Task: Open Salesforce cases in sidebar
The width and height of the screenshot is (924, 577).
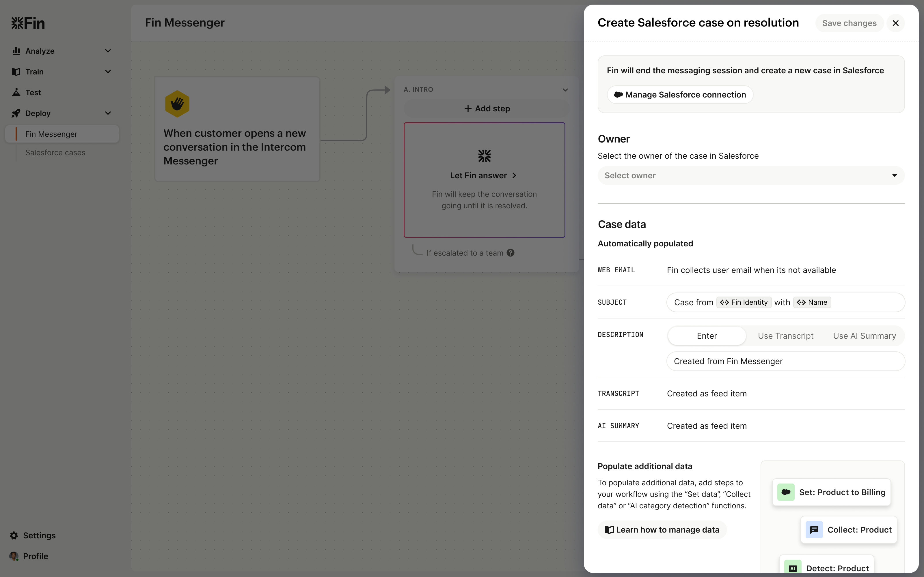Action: click(x=55, y=153)
